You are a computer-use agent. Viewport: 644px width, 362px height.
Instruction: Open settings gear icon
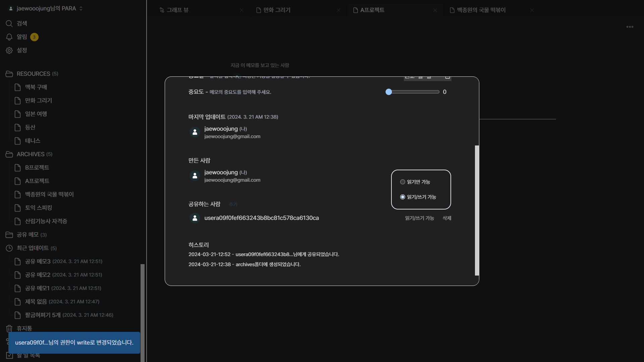pos(9,50)
